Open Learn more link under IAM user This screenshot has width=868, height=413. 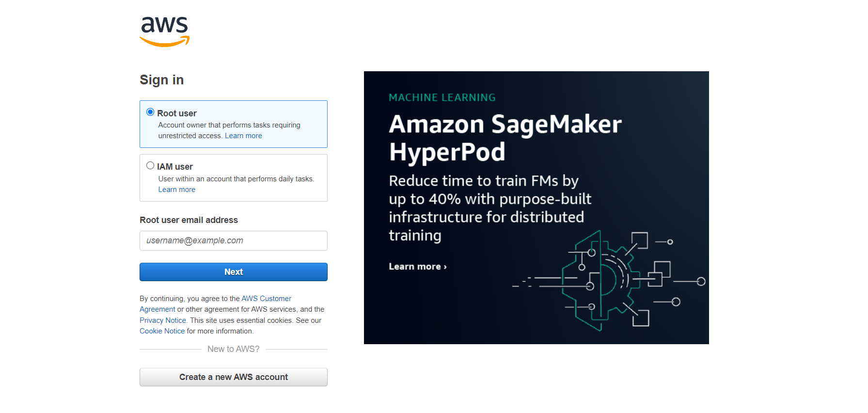click(177, 190)
